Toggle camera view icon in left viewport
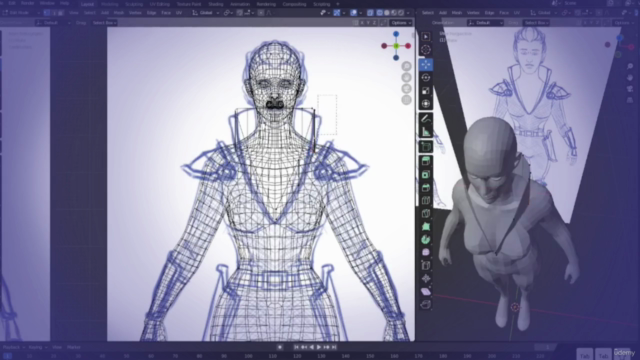640x360 pixels. (x=406, y=89)
